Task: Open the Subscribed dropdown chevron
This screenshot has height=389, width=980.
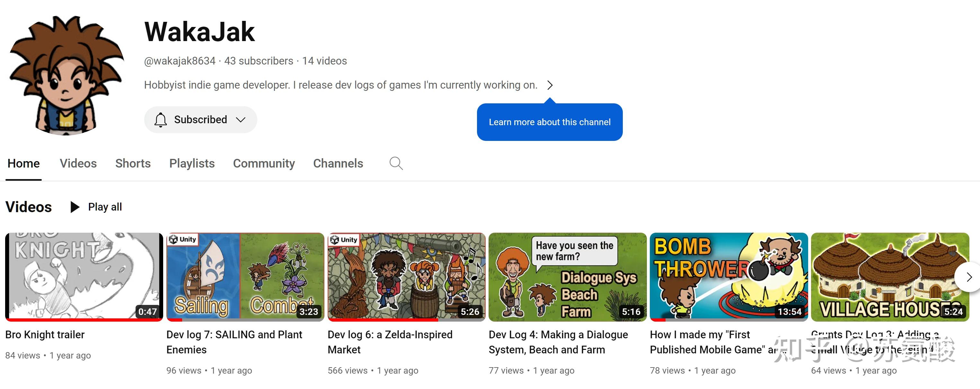Action: [241, 120]
